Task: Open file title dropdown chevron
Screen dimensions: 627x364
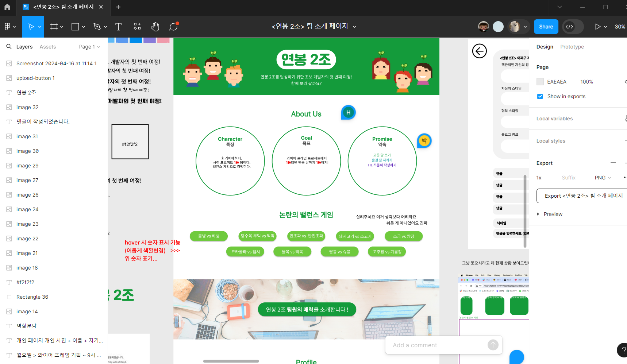Action: [x=354, y=27]
